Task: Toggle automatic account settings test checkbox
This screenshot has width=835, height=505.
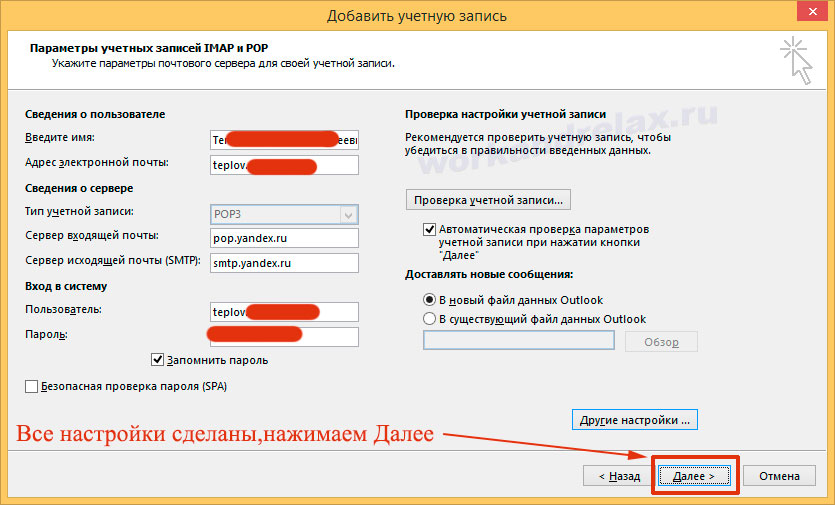Action: [430, 229]
